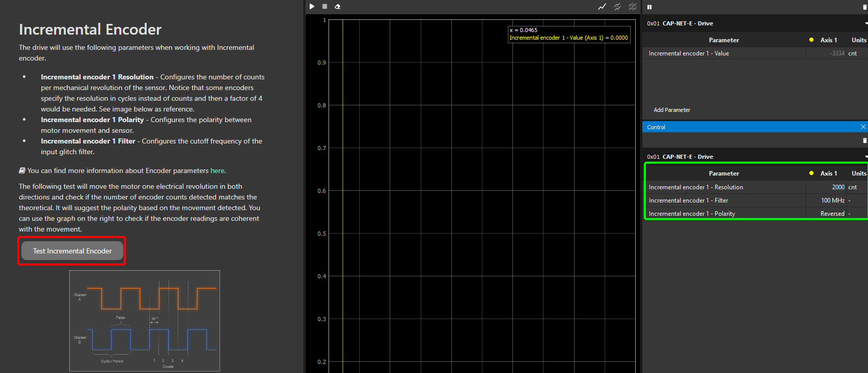Image resolution: width=868 pixels, height=373 pixels.
Task: Select the single-line chart view icon
Action: click(602, 7)
